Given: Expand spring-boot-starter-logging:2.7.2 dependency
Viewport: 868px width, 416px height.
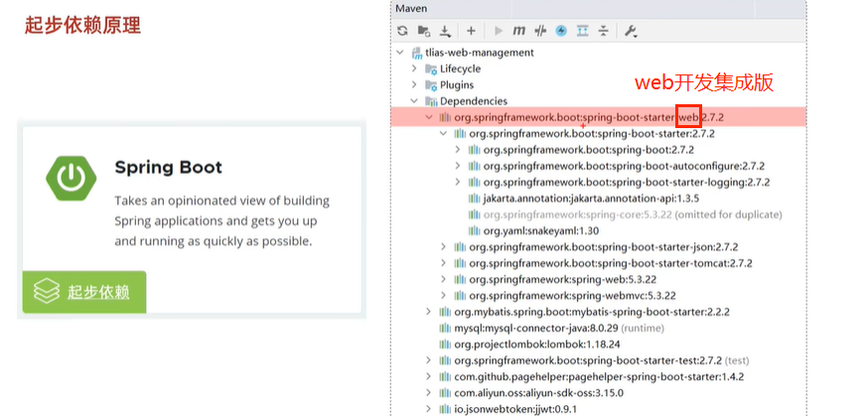Looking at the screenshot, I should [x=457, y=182].
